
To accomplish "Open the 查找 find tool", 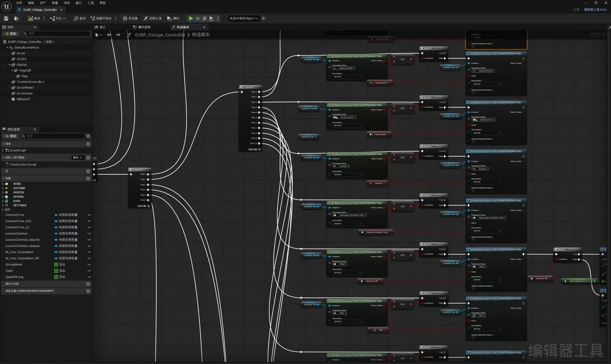I will [x=80, y=18].
